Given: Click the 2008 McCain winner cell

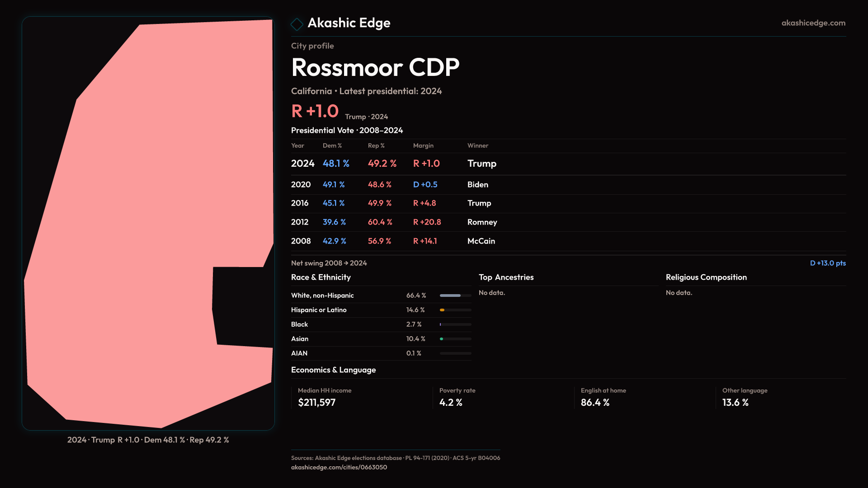Looking at the screenshot, I should (481, 241).
